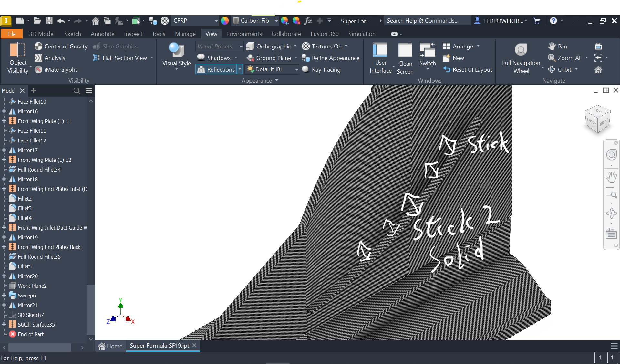This screenshot has height=364, width=620.
Task: Enable Clean Screen mode
Action: pyautogui.click(x=405, y=58)
